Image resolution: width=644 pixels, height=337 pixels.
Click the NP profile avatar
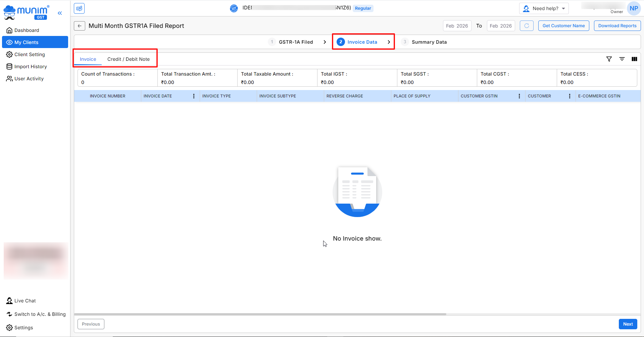click(x=634, y=8)
